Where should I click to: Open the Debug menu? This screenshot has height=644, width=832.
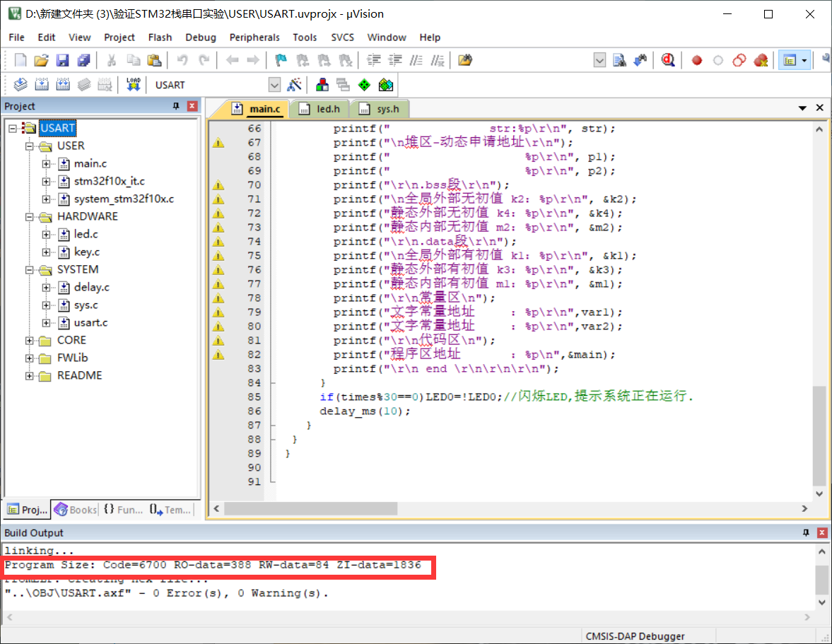pyautogui.click(x=201, y=37)
